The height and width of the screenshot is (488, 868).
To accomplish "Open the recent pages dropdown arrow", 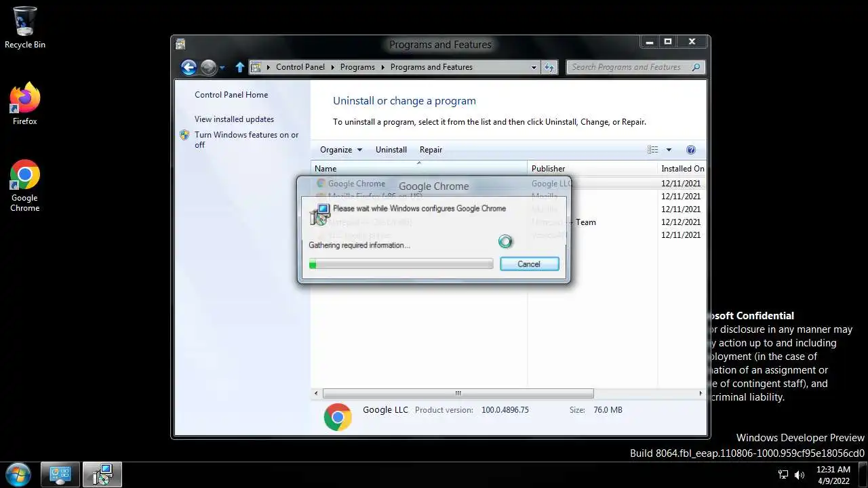I will [x=222, y=68].
